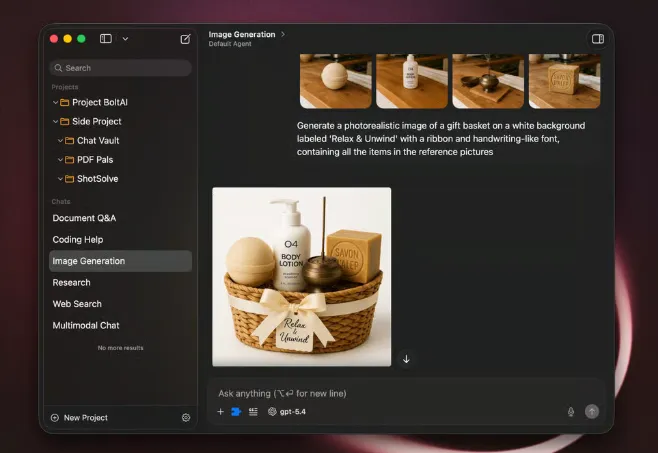
Task: Click the Search field in sidebar
Action: pos(121,68)
